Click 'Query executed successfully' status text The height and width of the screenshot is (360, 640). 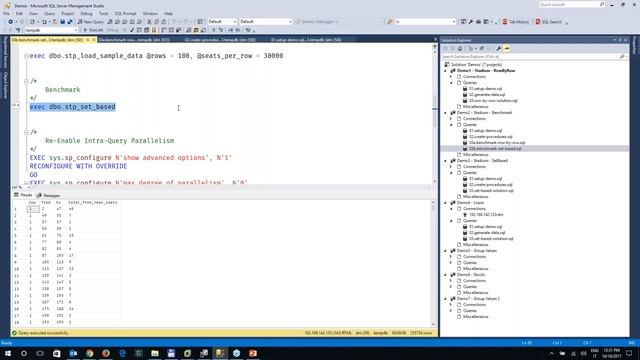point(43,333)
